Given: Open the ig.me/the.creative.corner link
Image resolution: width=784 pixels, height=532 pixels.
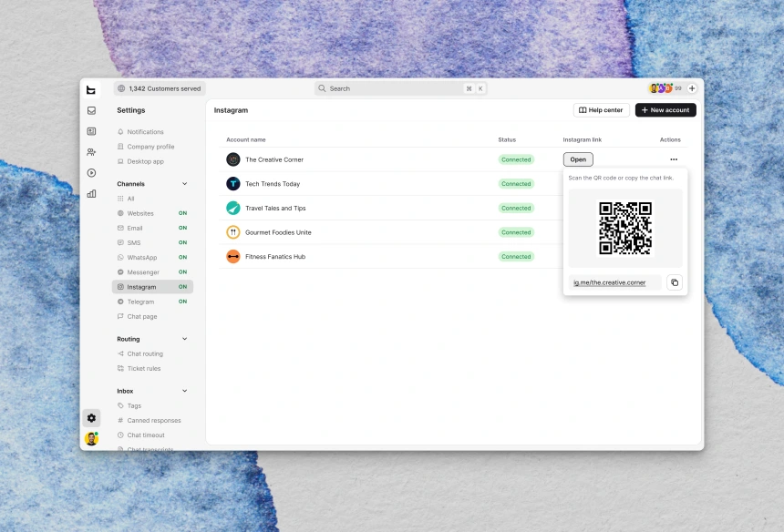Looking at the screenshot, I should (610, 282).
